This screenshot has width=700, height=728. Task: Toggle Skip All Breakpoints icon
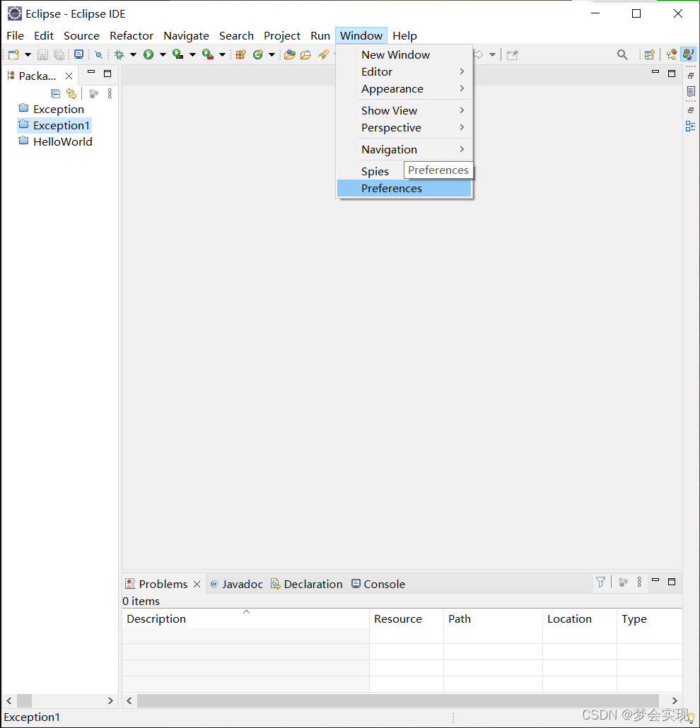click(98, 55)
